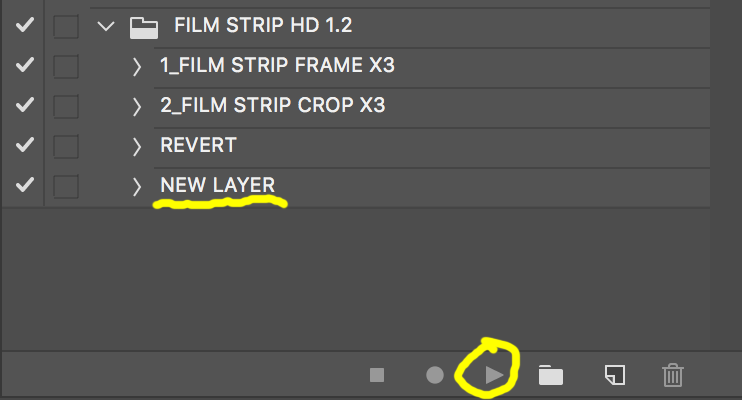Click the FILM STRIP HD 1.2 folder icon
742x400 pixels.
(144, 27)
